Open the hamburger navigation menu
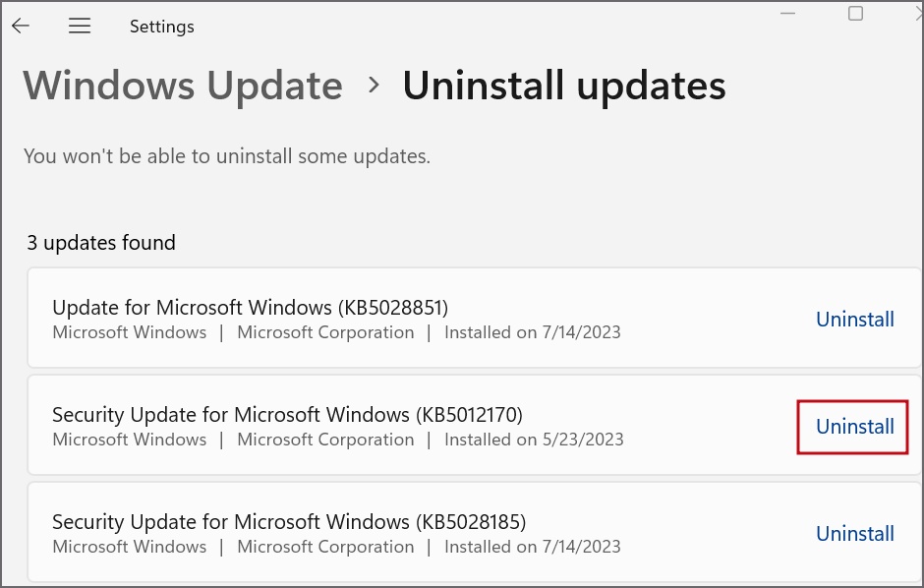 [x=80, y=26]
